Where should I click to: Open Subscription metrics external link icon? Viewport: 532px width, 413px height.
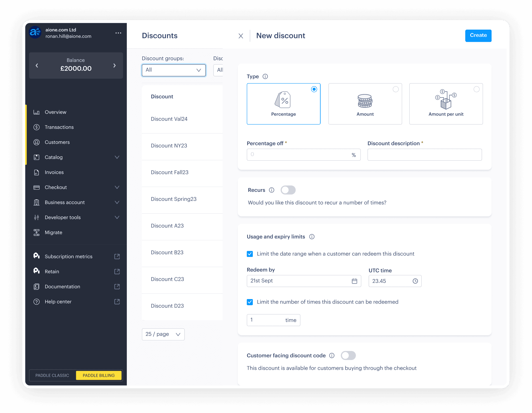click(x=117, y=257)
